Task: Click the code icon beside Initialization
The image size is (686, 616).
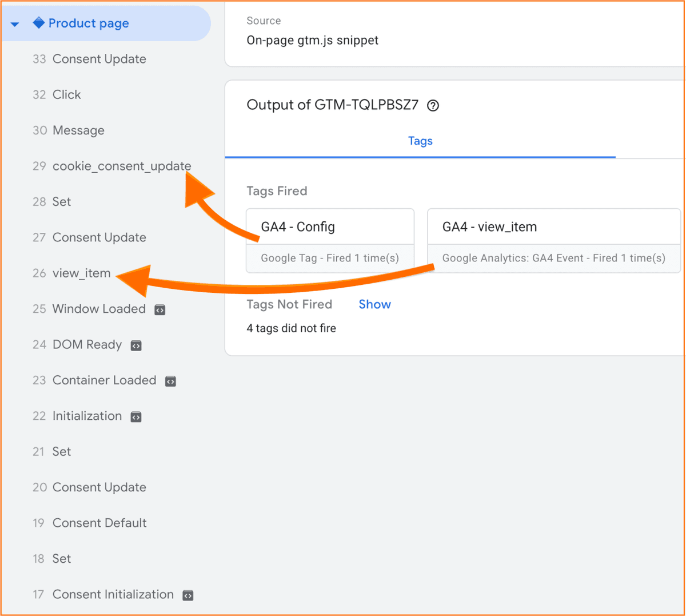Action: [135, 416]
